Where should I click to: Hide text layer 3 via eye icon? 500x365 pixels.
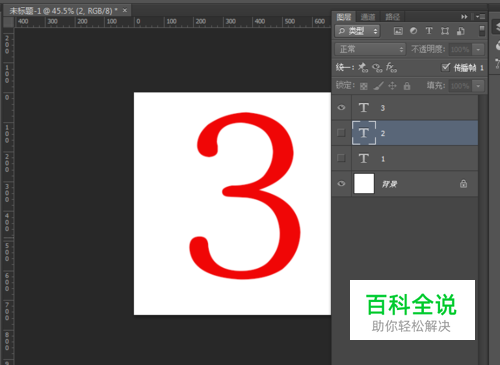click(341, 107)
